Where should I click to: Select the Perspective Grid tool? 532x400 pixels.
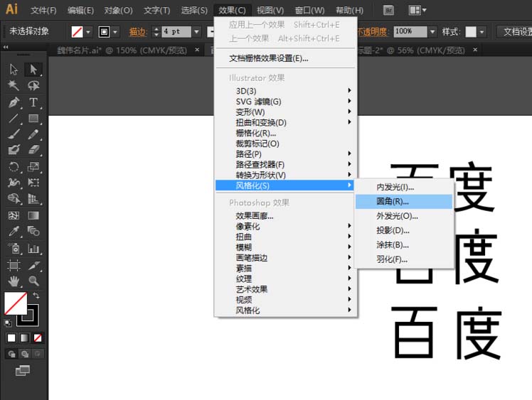(33, 199)
